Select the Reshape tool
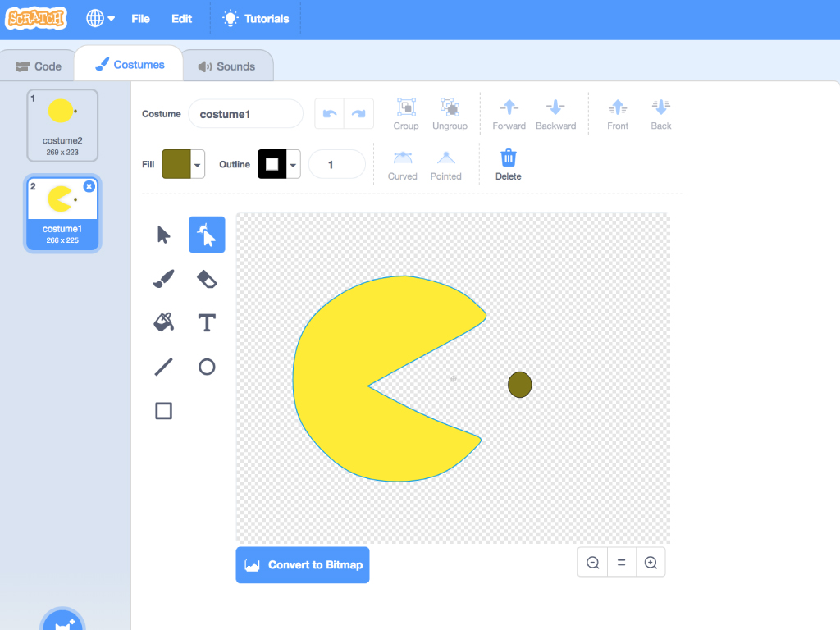Viewport: 840px width, 630px height. pos(207,235)
